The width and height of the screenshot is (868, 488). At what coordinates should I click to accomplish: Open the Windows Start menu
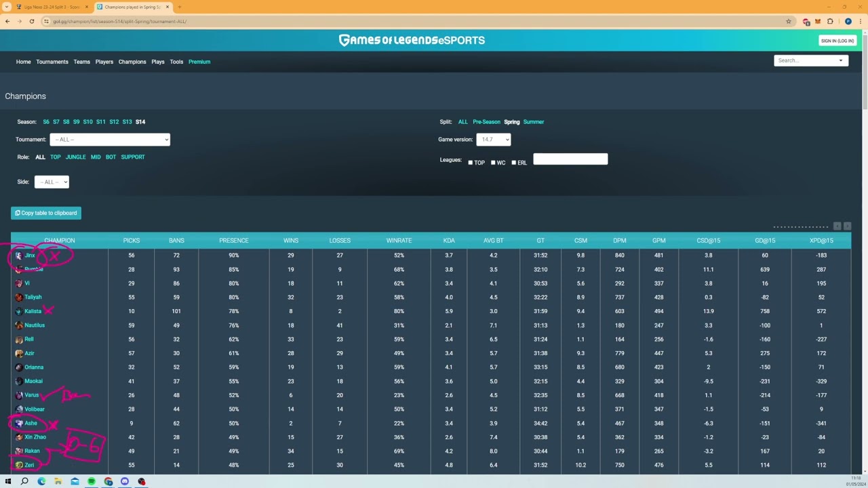8,481
